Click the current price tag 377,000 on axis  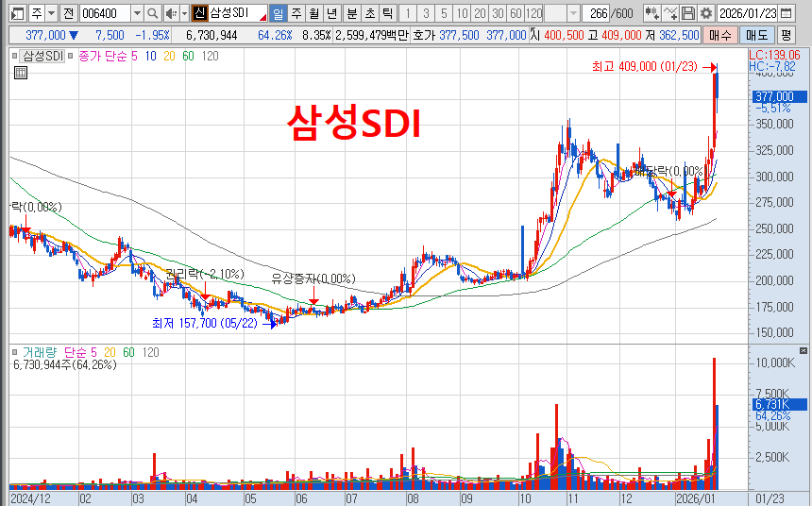click(x=779, y=96)
